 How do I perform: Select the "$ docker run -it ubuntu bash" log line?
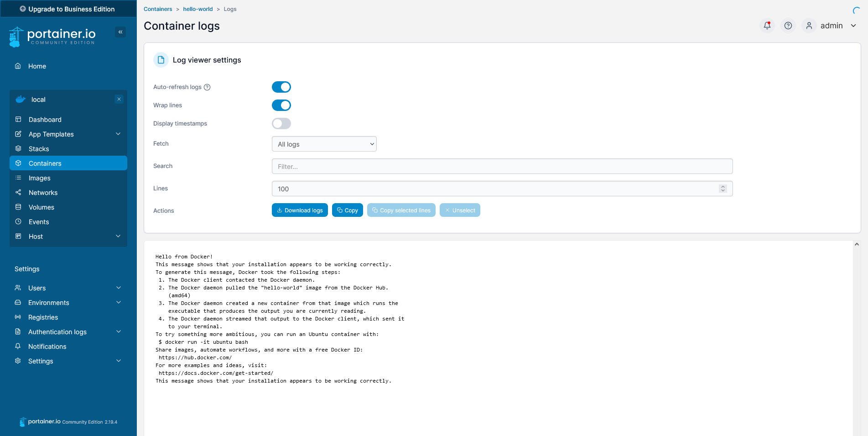[203, 342]
